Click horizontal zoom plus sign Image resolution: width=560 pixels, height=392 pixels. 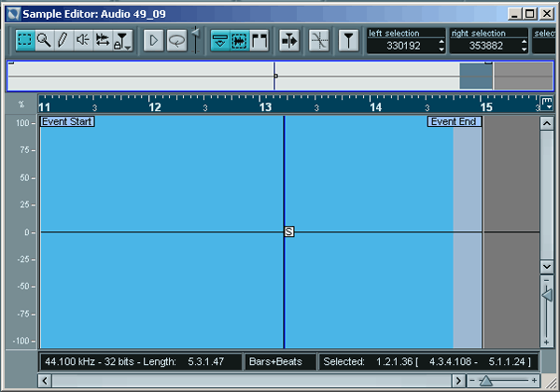[534, 381]
